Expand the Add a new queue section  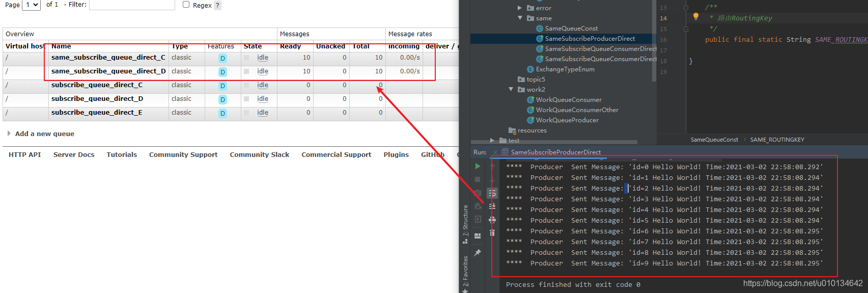(x=41, y=134)
